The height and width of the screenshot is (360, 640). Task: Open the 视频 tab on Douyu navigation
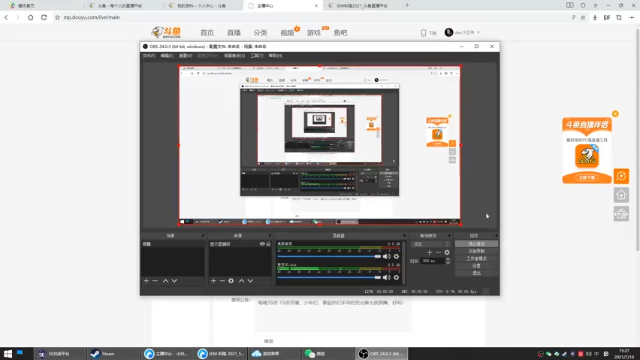[x=287, y=33]
